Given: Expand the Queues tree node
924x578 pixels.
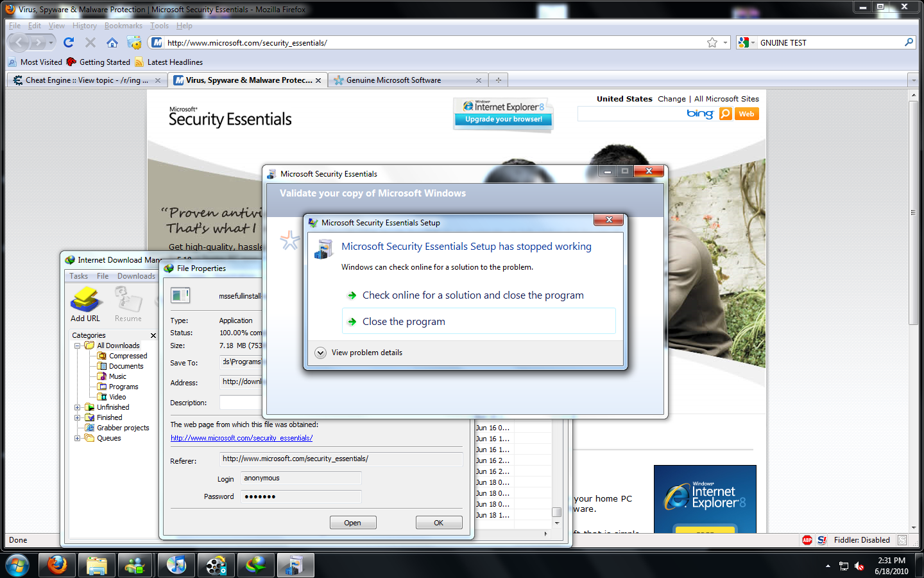Looking at the screenshot, I should click(78, 438).
